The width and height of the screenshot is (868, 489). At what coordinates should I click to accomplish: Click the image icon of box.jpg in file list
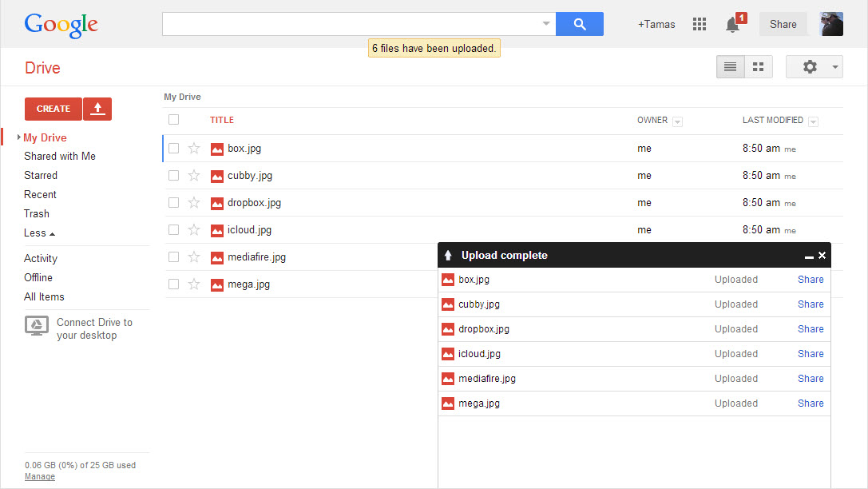(x=217, y=149)
